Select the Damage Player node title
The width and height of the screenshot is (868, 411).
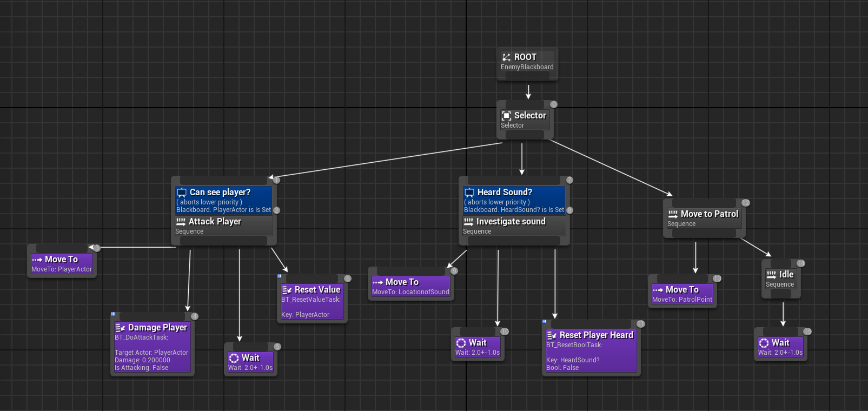(x=157, y=328)
